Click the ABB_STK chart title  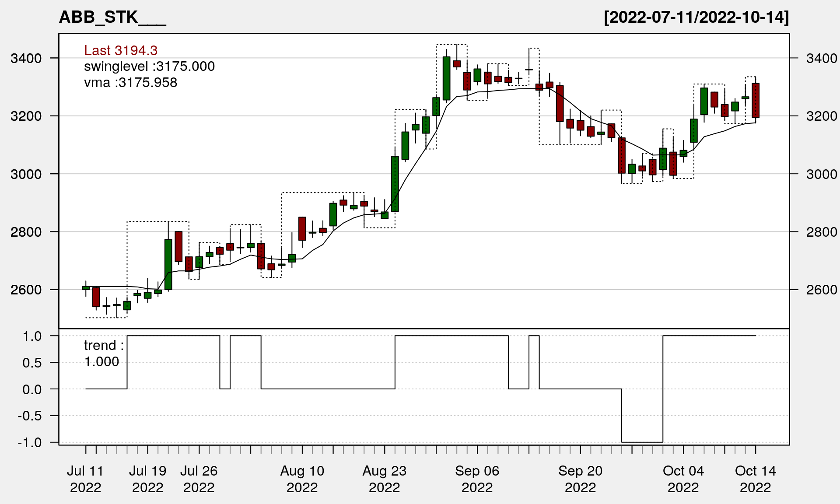click(x=112, y=17)
